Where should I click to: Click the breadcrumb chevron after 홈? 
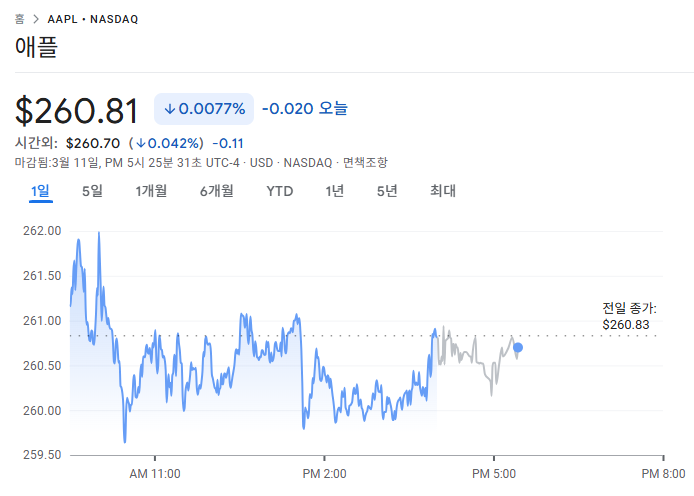pos(36,19)
